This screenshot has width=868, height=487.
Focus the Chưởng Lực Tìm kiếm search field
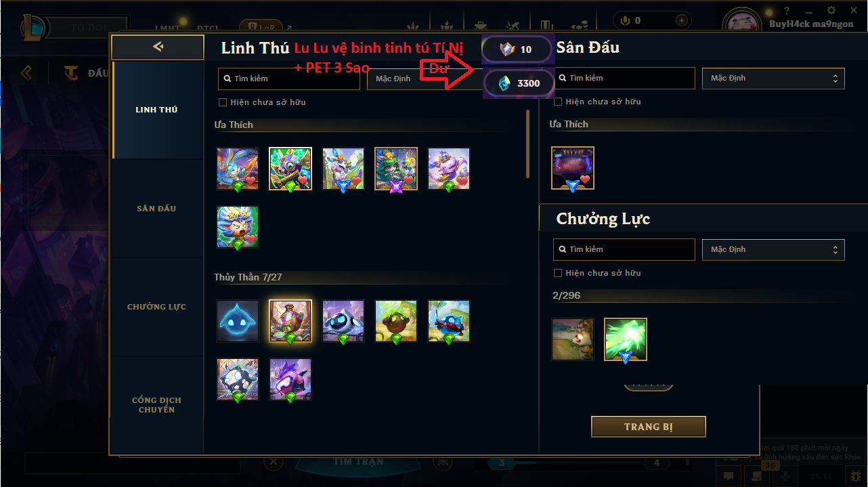pos(624,249)
